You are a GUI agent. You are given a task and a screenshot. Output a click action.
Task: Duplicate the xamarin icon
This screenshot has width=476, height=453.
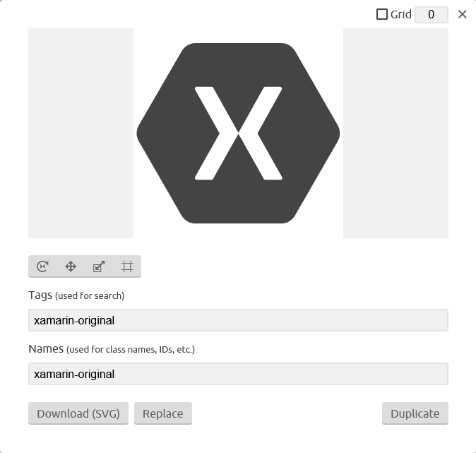coord(415,413)
